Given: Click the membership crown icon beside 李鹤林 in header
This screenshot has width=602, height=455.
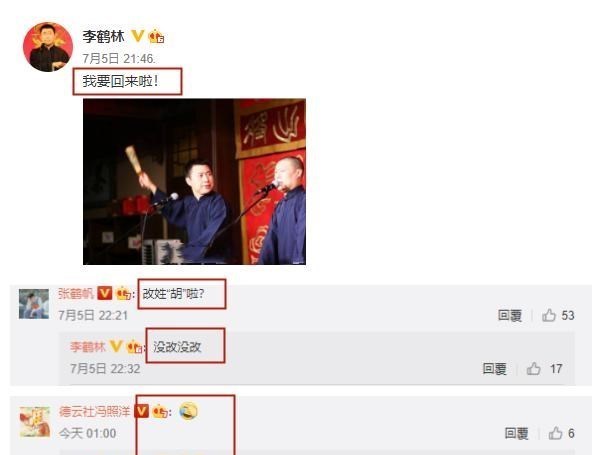Looking at the screenshot, I should pos(157,36).
